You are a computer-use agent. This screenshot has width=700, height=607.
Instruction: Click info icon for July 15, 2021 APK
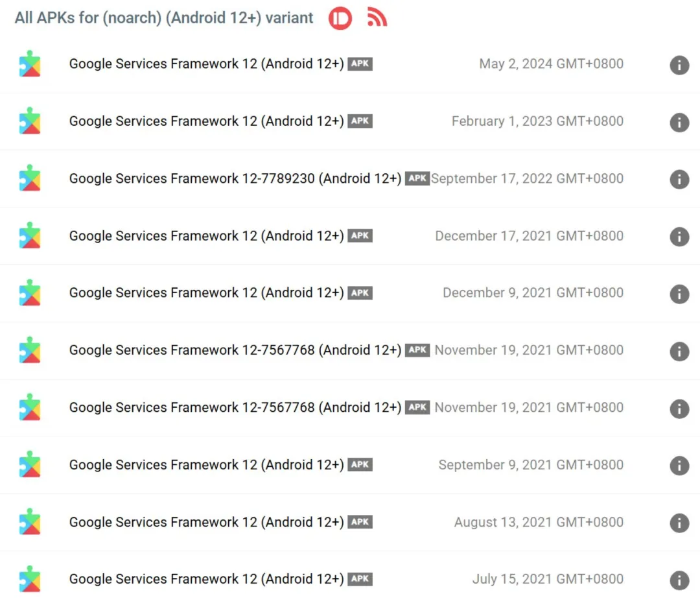pos(679,580)
